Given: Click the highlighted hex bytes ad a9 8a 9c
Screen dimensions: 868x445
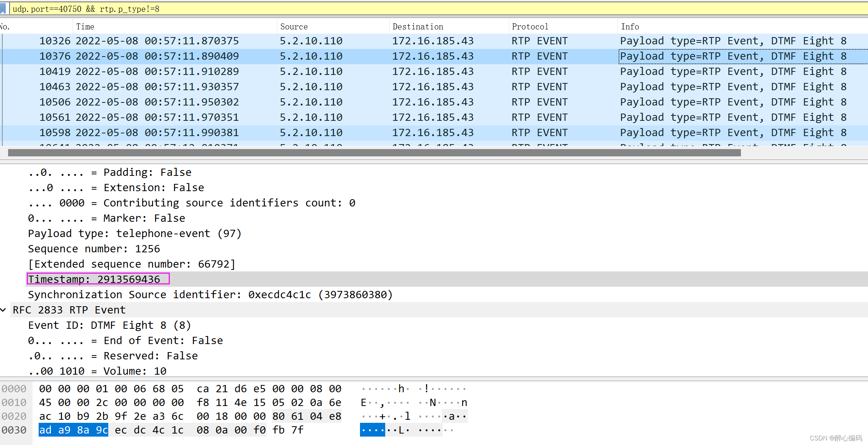Looking at the screenshot, I should (x=73, y=430).
